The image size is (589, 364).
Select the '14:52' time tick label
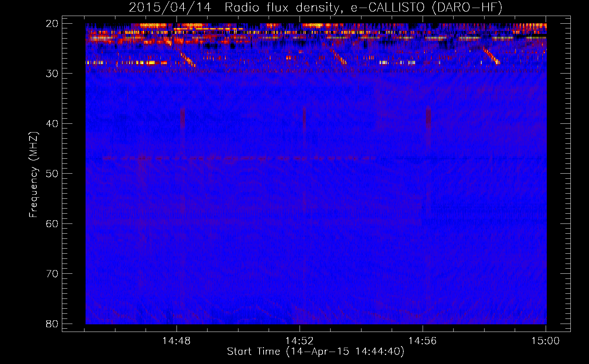pos(299,341)
